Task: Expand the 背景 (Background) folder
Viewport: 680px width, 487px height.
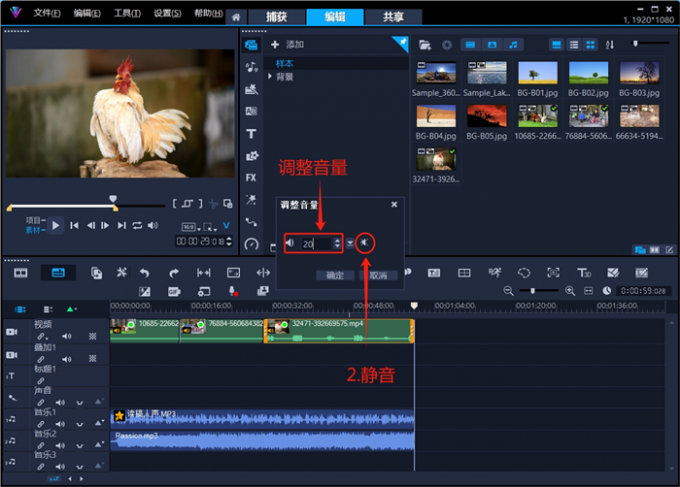Action: click(270, 76)
